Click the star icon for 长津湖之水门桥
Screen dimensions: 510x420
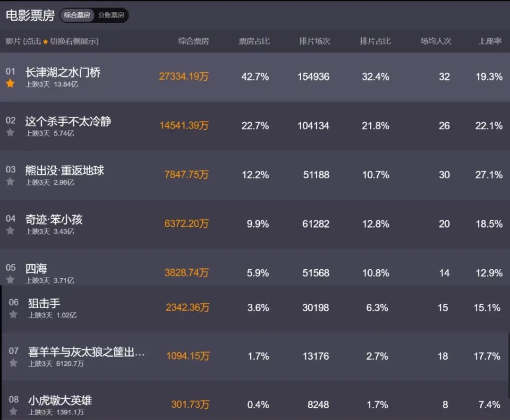[10, 84]
